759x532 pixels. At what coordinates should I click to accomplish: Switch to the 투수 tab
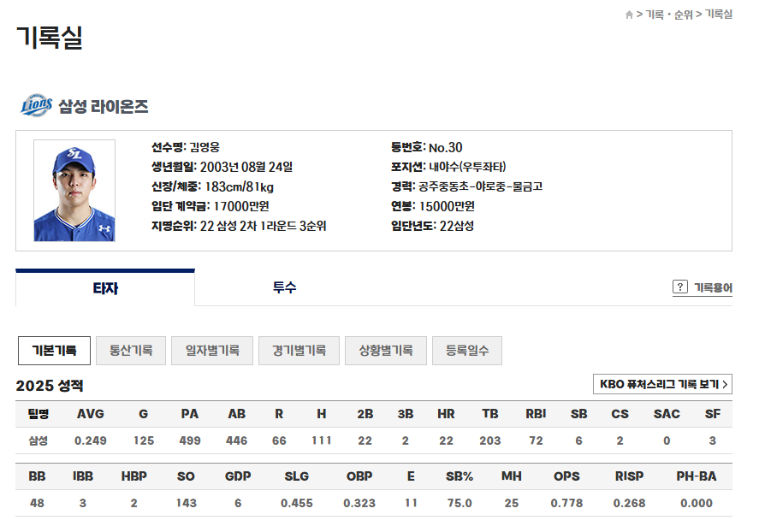285,288
